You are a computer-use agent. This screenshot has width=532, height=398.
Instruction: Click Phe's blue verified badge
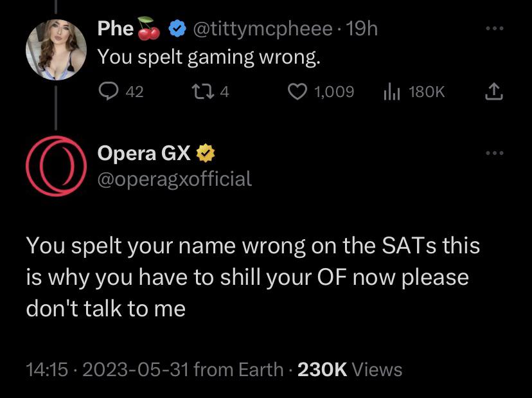point(177,28)
